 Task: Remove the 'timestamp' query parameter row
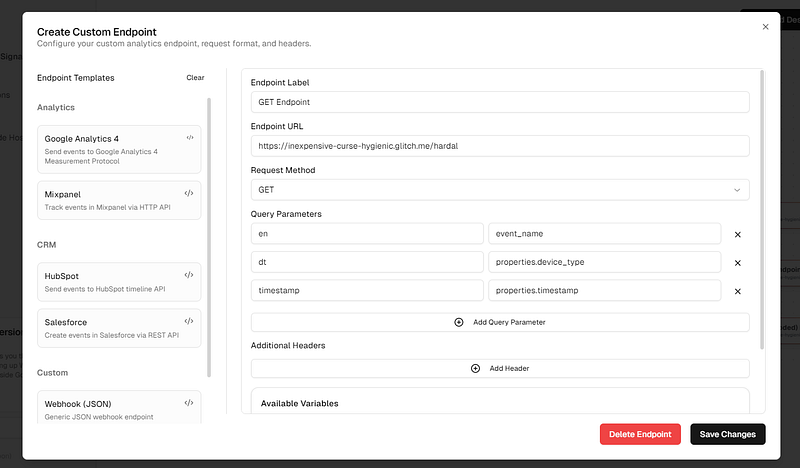click(x=737, y=291)
